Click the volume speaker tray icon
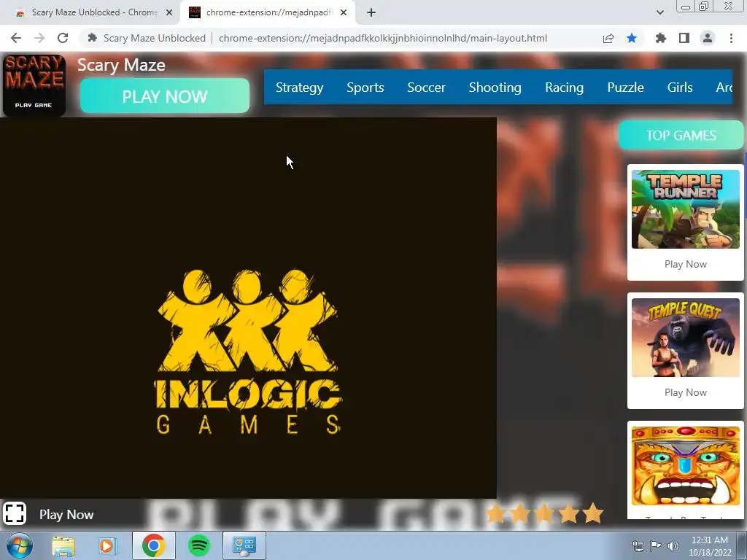Screen dimensions: 747x560 pos(673,546)
